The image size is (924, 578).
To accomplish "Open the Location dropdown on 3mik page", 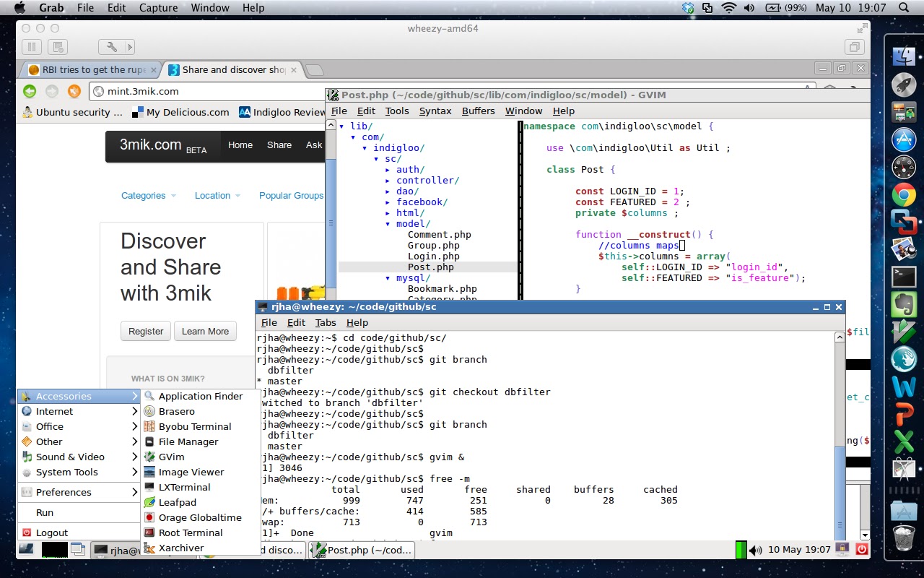I will click(217, 195).
